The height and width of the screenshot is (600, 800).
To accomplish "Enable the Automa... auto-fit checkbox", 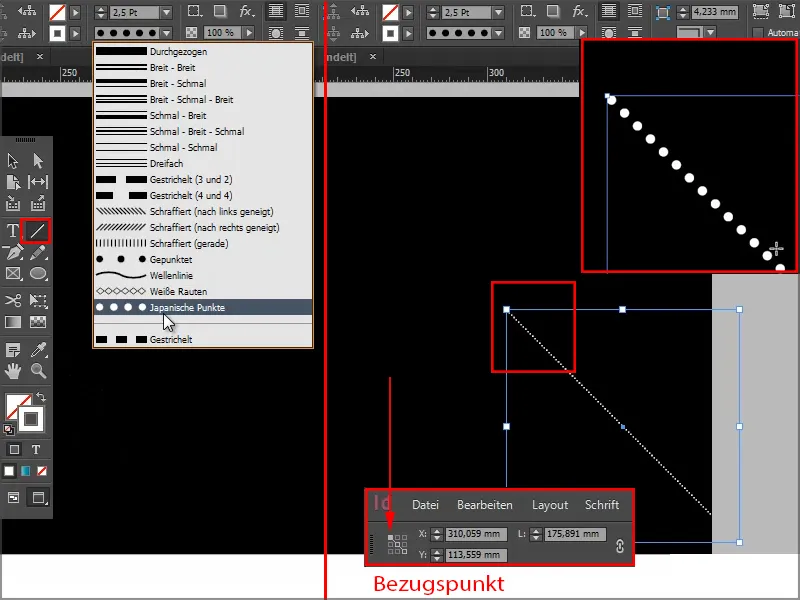I will click(x=758, y=33).
